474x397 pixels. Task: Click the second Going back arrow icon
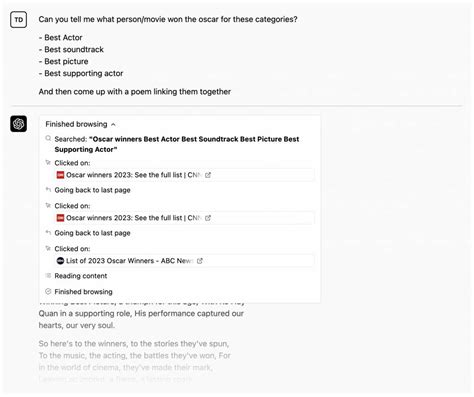(48, 233)
